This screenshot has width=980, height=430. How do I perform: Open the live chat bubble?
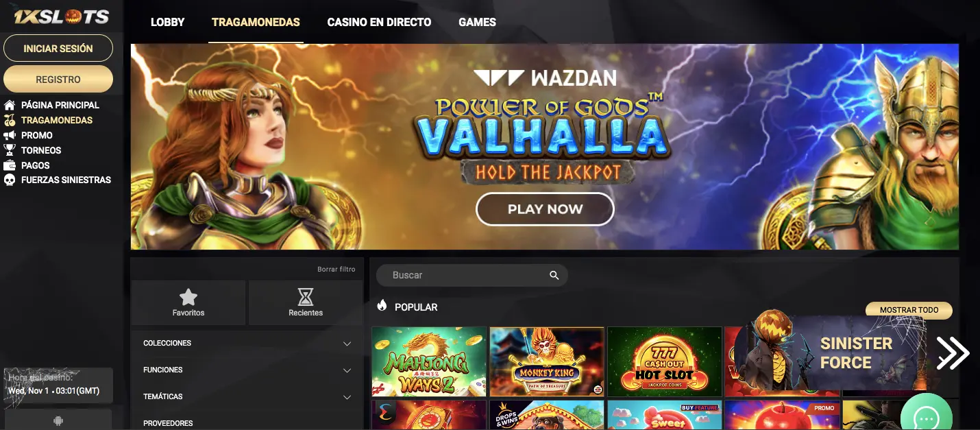pyautogui.click(x=927, y=418)
